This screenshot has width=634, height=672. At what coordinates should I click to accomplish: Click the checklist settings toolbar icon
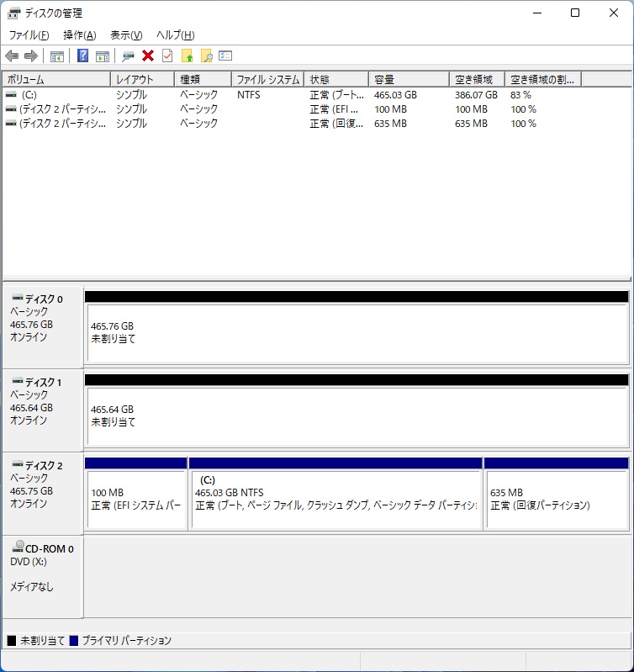pos(225,56)
